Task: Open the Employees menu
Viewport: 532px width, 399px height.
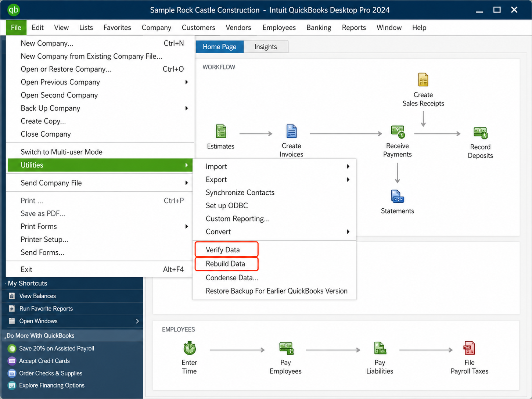Action: pos(279,28)
